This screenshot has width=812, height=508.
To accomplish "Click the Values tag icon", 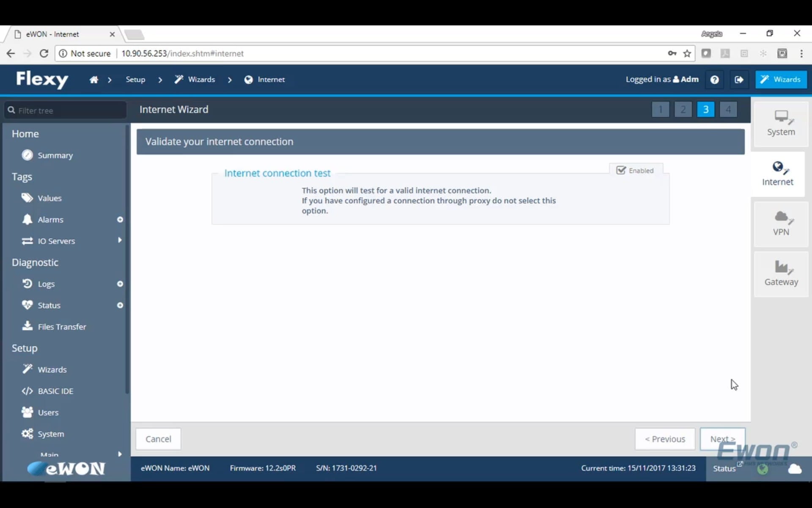I will [27, 198].
